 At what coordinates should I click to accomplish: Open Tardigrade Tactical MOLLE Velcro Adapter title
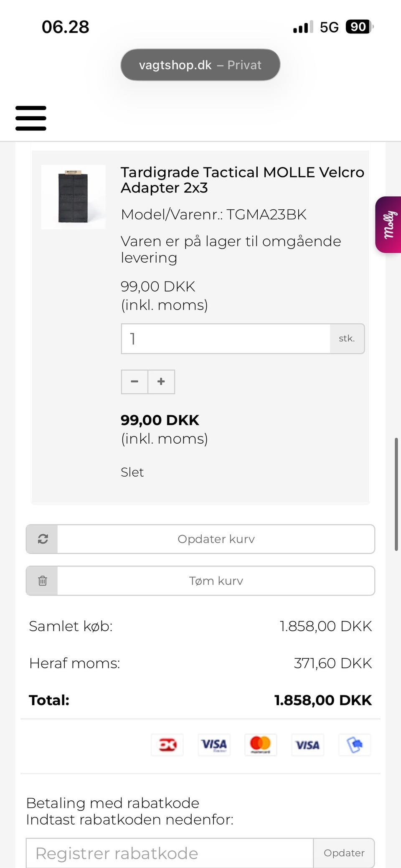pyautogui.click(x=242, y=180)
